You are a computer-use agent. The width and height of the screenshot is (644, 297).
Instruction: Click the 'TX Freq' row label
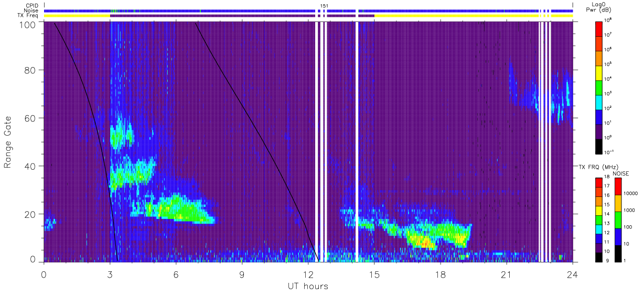[28, 15]
